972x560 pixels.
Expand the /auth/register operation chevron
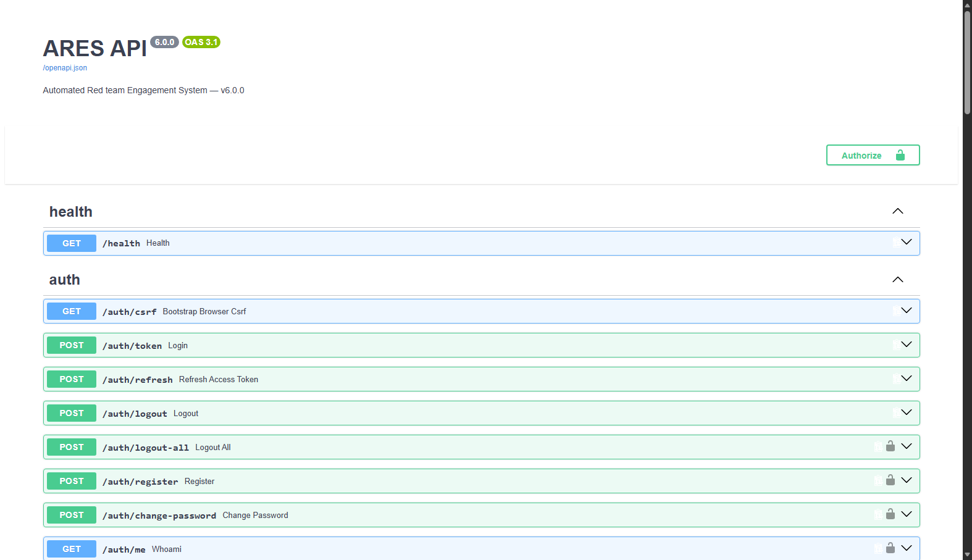point(906,480)
